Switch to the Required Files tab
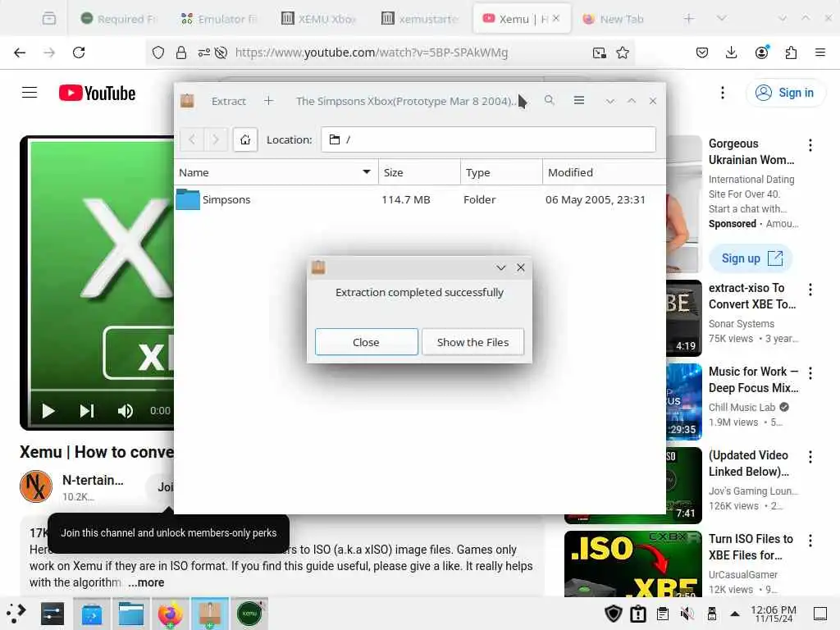 tap(119, 19)
